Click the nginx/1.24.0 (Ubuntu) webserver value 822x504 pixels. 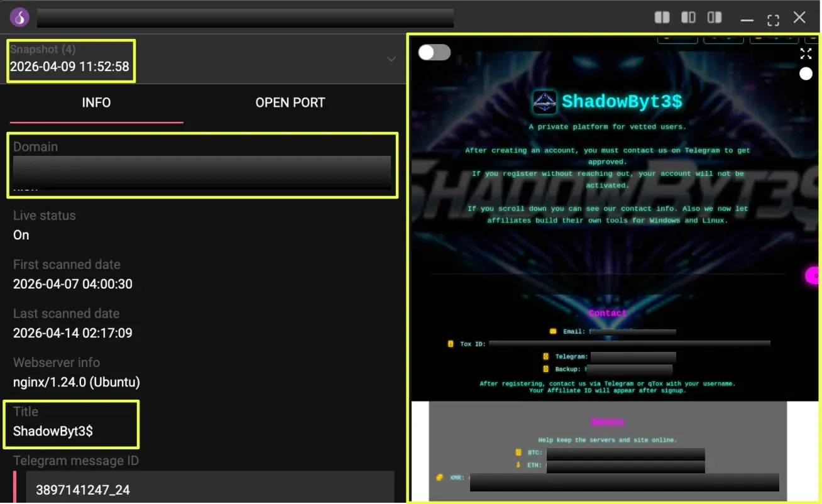pyautogui.click(x=76, y=382)
